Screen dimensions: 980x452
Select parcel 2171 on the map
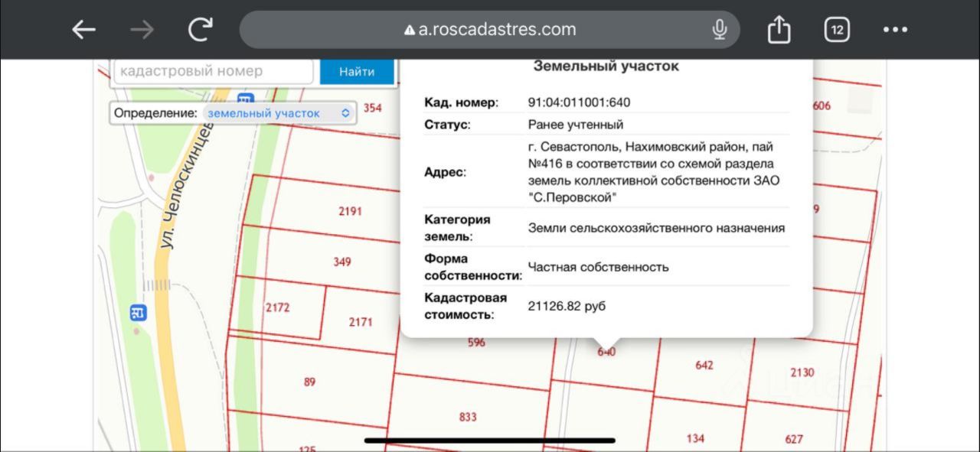tap(361, 322)
